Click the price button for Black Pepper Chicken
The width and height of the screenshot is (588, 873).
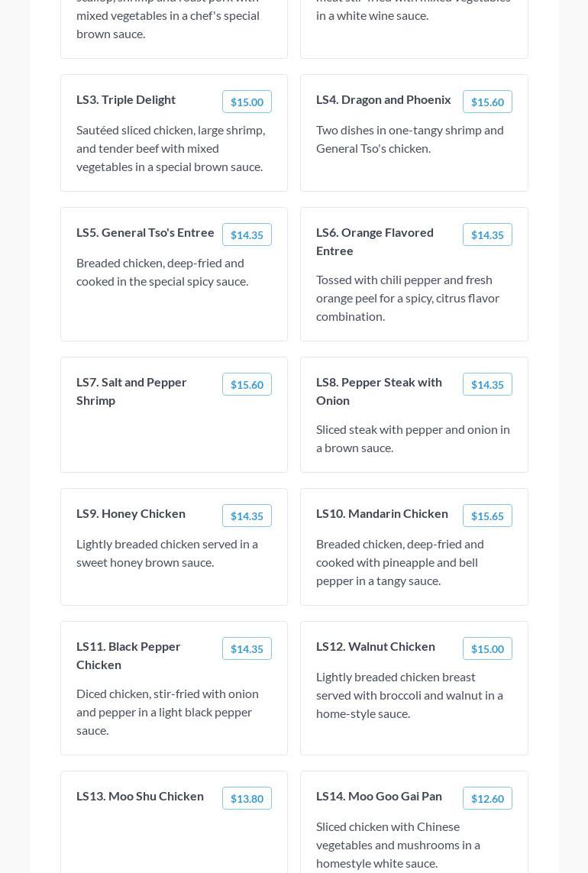coord(247,648)
